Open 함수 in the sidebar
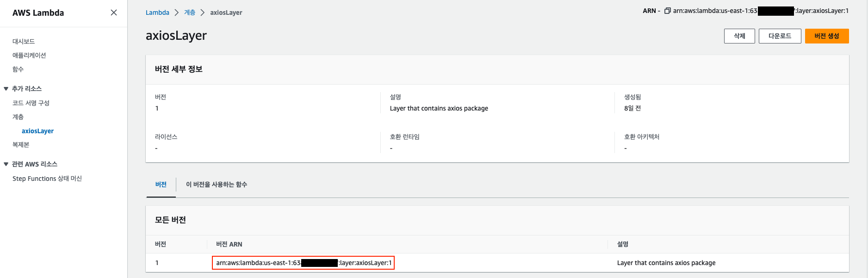 point(18,69)
